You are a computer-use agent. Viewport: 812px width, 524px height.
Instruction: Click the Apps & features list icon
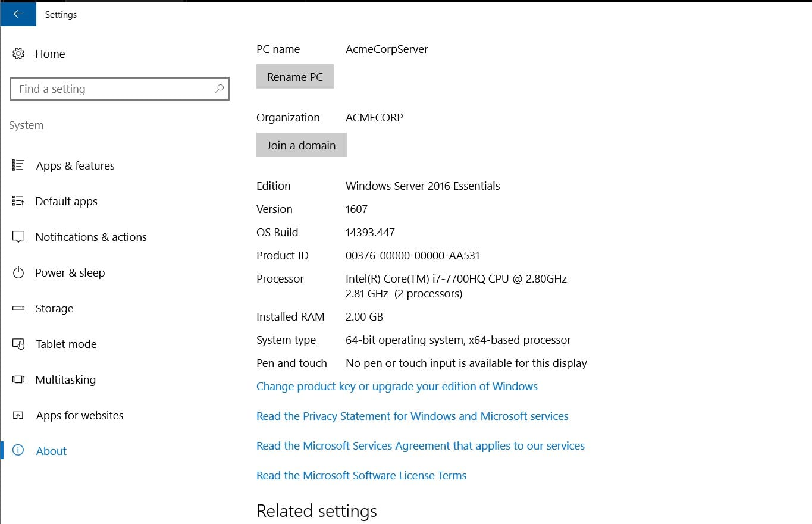tap(18, 165)
